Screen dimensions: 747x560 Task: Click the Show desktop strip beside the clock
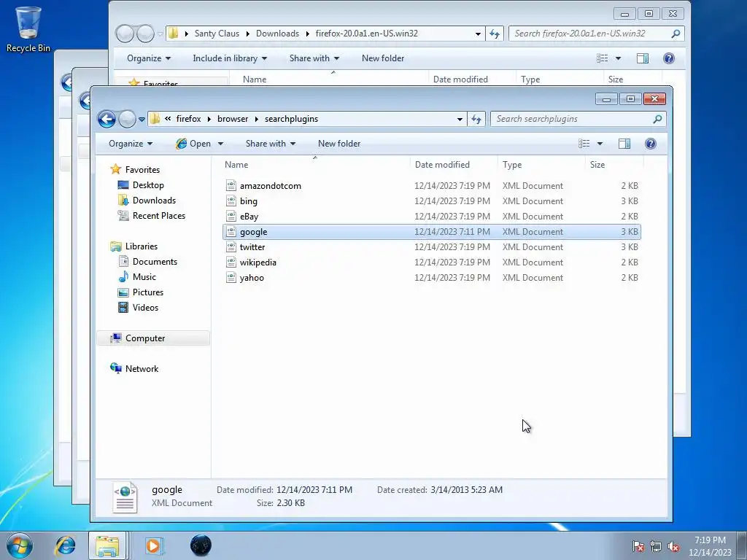pos(743,545)
